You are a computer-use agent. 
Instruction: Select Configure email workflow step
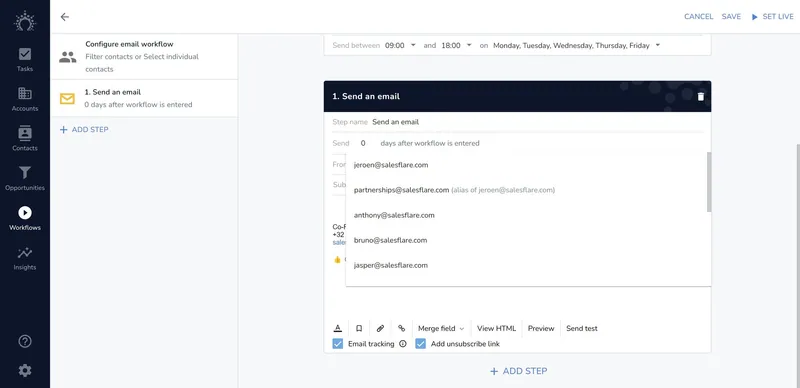[x=144, y=57]
